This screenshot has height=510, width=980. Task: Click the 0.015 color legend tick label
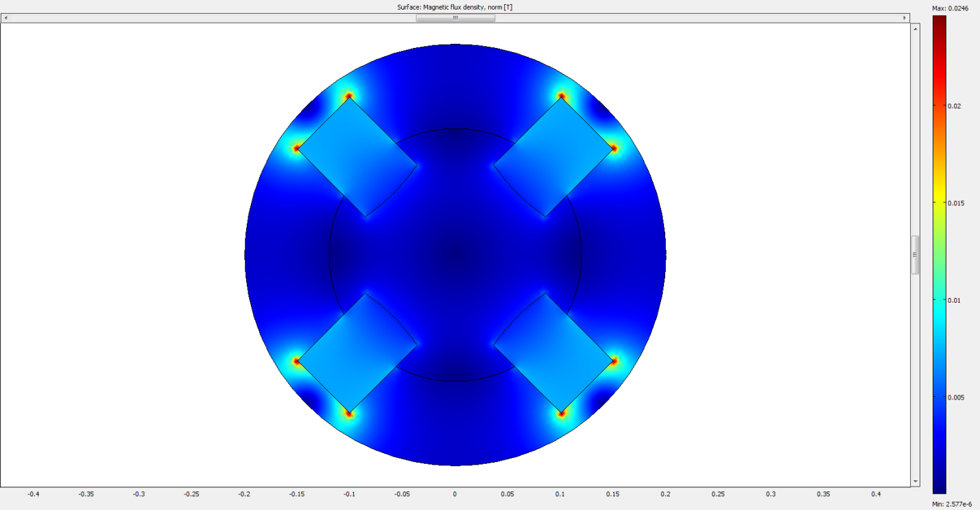pos(956,202)
